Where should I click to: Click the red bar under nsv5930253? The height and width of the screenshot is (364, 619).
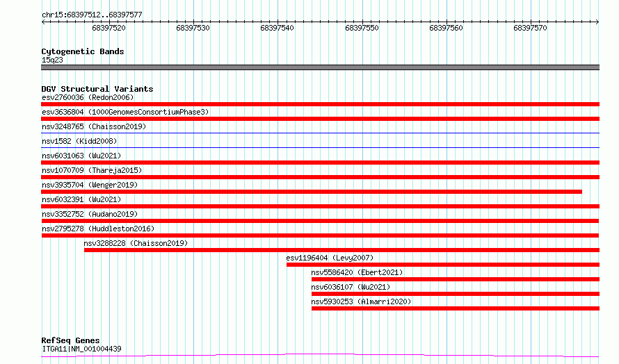pyautogui.click(x=456, y=308)
